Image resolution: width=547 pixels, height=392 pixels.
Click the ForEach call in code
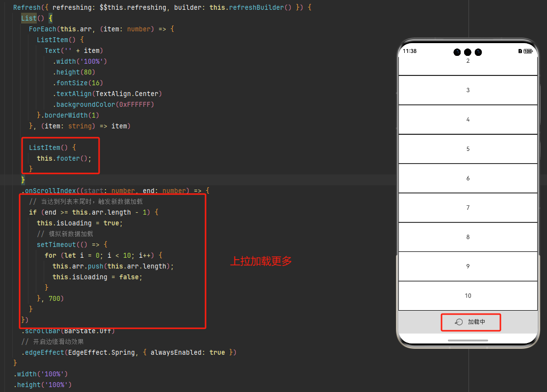42,29
